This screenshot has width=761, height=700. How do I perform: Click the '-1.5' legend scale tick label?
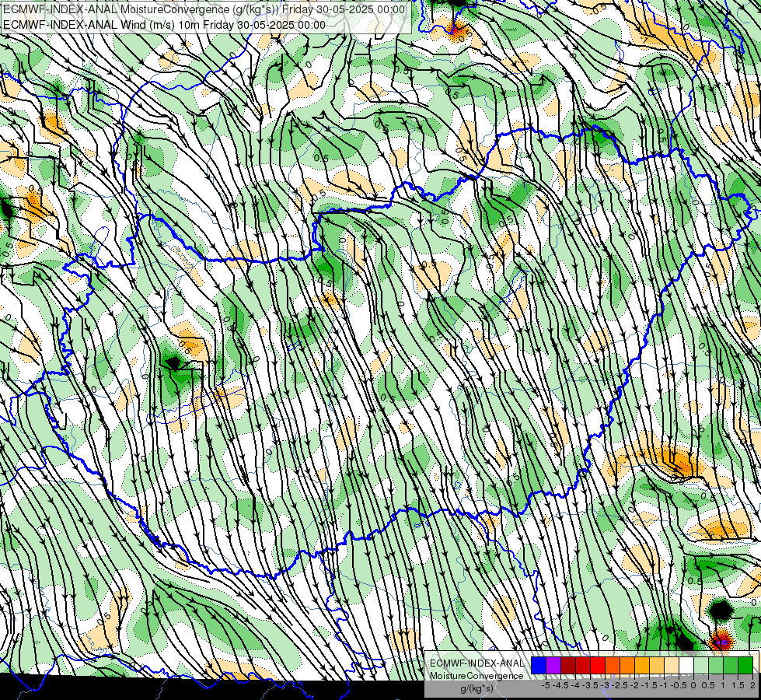[649, 685]
